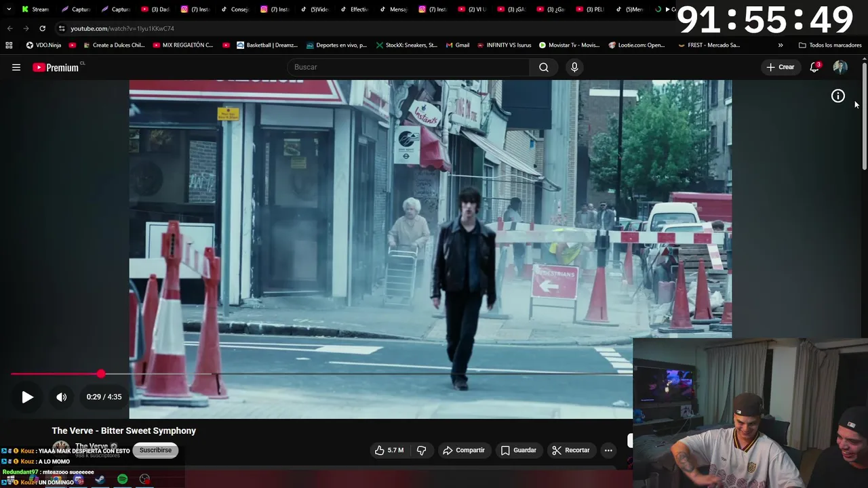Viewport: 868px width, 488px height.
Task: Open the Todos los marcadores folder
Action: (830, 45)
